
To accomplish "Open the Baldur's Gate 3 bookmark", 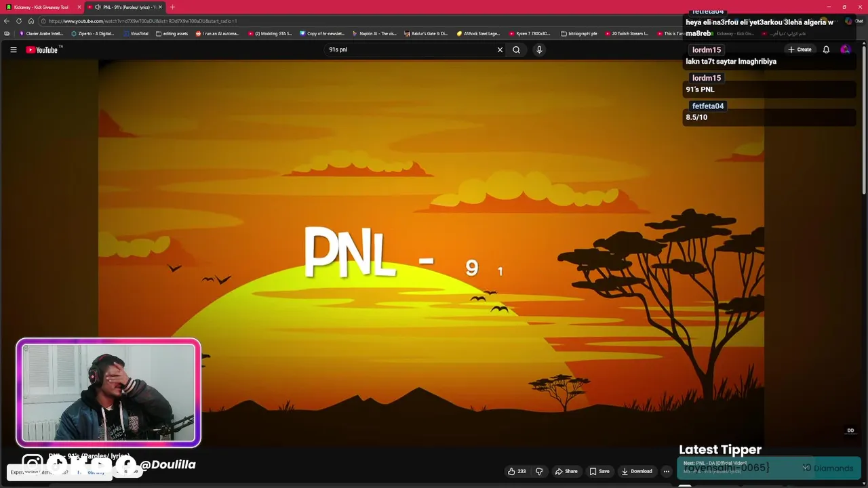I will click(x=427, y=33).
